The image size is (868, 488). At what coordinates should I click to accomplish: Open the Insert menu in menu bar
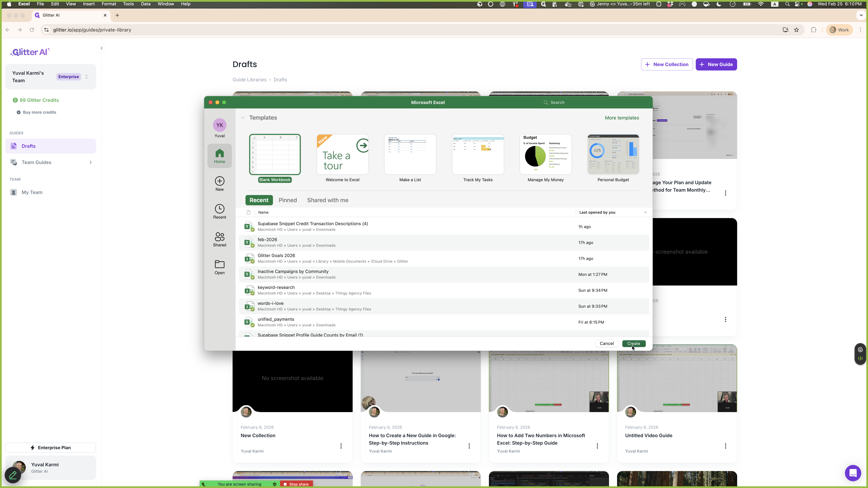pos(89,4)
